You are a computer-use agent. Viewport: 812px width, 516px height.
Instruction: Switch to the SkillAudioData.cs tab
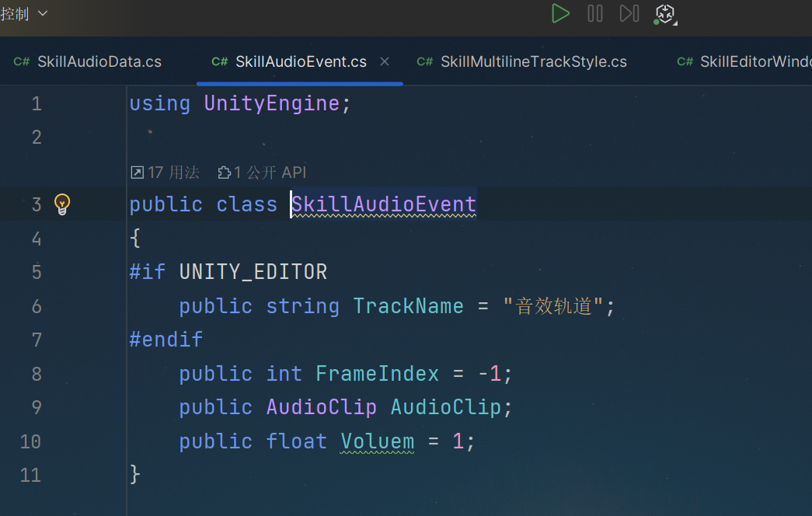point(99,62)
